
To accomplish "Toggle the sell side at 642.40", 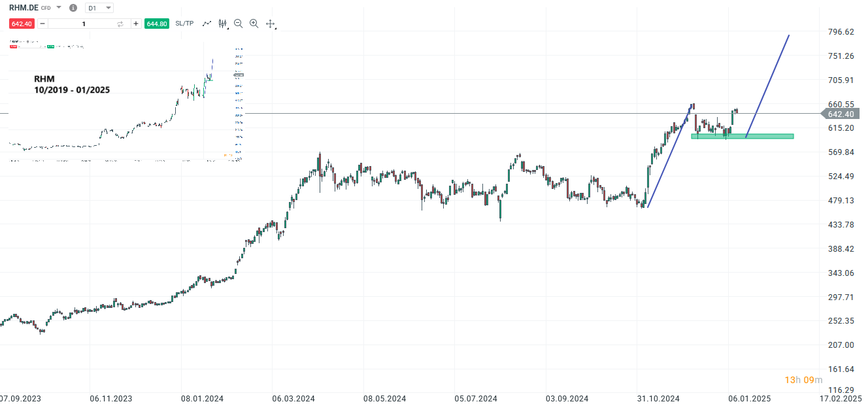I will pyautogui.click(x=22, y=23).
